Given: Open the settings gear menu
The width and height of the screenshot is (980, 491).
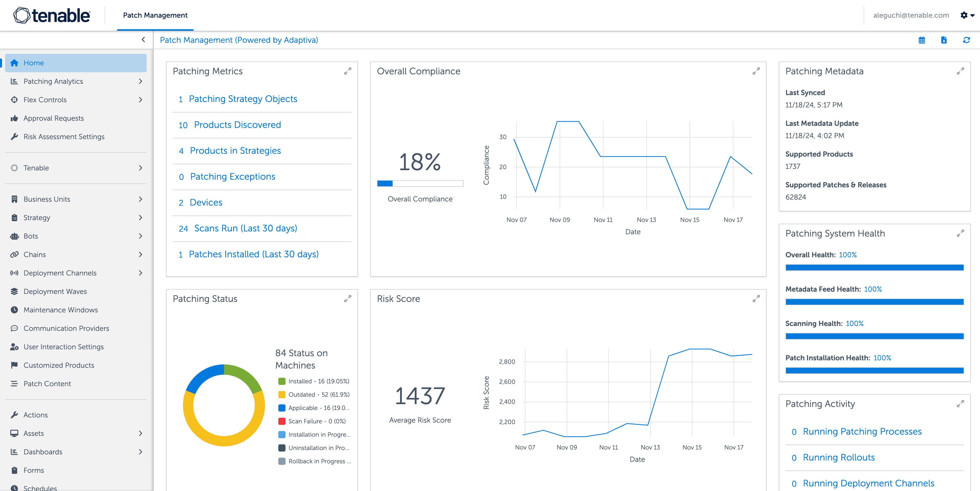Looking at the screenshot, I should pyautogui.click(x=964, y=15).
